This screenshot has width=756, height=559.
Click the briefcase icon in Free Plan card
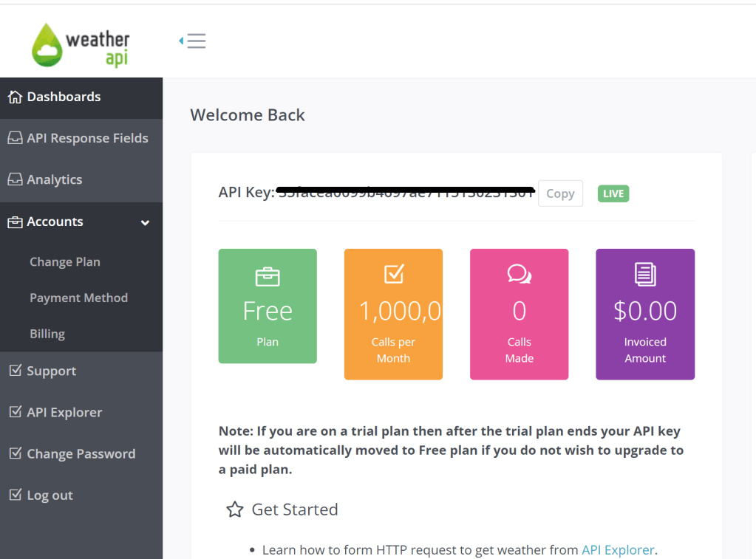click(268, 277)
